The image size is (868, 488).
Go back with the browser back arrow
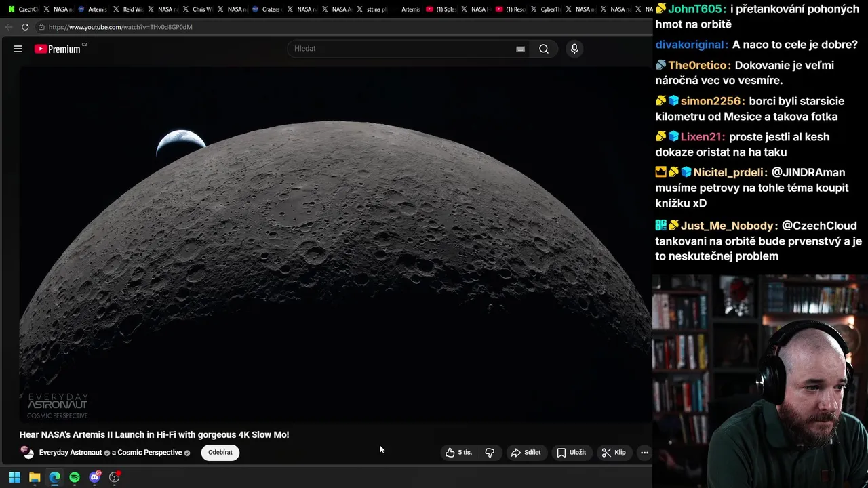9,27
